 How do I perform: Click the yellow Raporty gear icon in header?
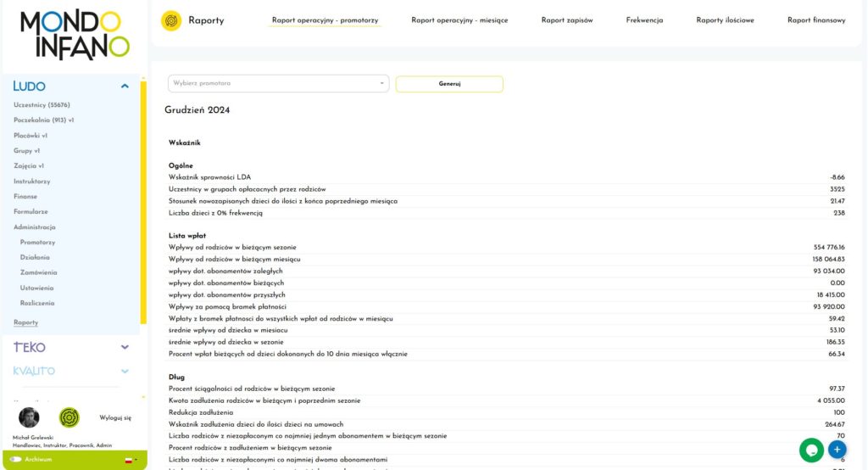[x=171, y=20]
